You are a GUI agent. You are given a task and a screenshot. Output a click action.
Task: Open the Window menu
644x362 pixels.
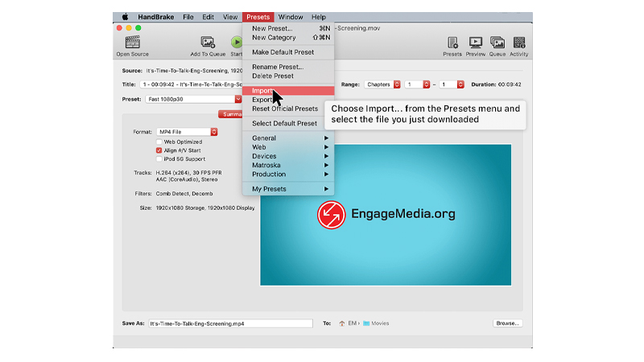point(291,17)
